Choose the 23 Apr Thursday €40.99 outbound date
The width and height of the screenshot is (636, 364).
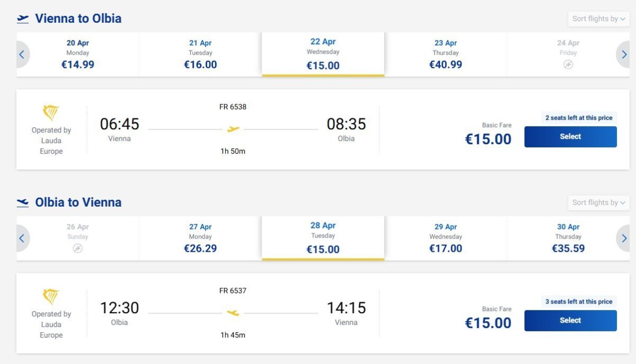[446, 54]
